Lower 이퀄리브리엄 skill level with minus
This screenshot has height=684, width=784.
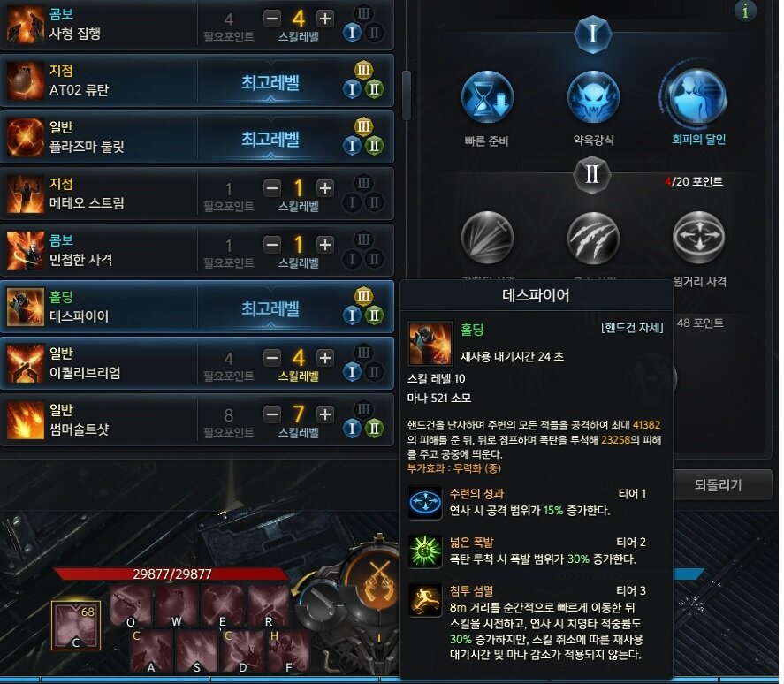272,358
